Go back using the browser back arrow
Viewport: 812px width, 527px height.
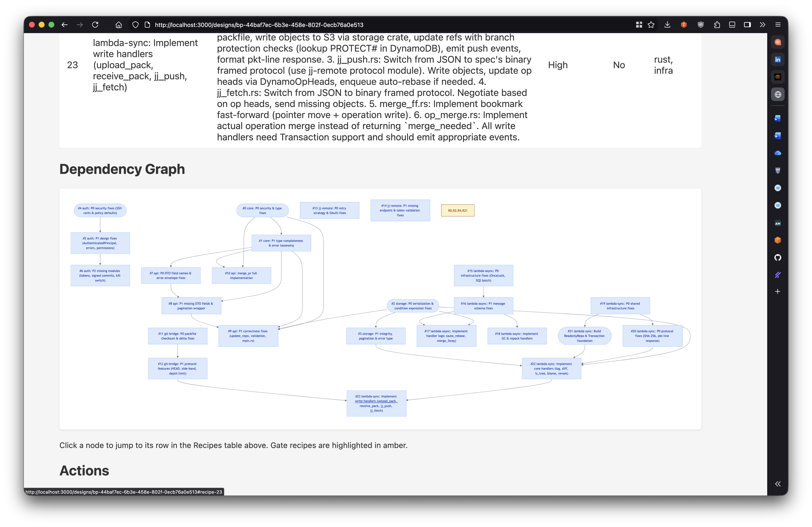[65, 25]
